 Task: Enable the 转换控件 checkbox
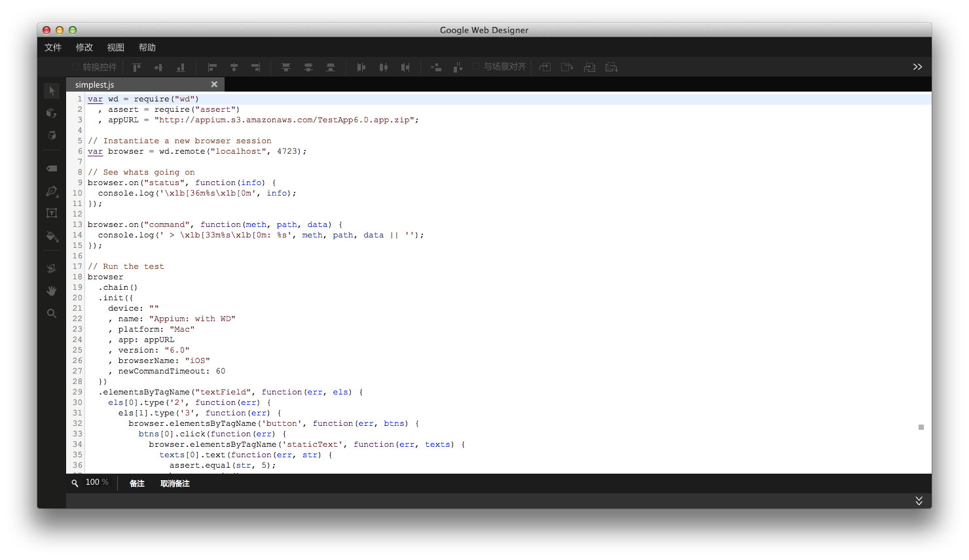75,67
